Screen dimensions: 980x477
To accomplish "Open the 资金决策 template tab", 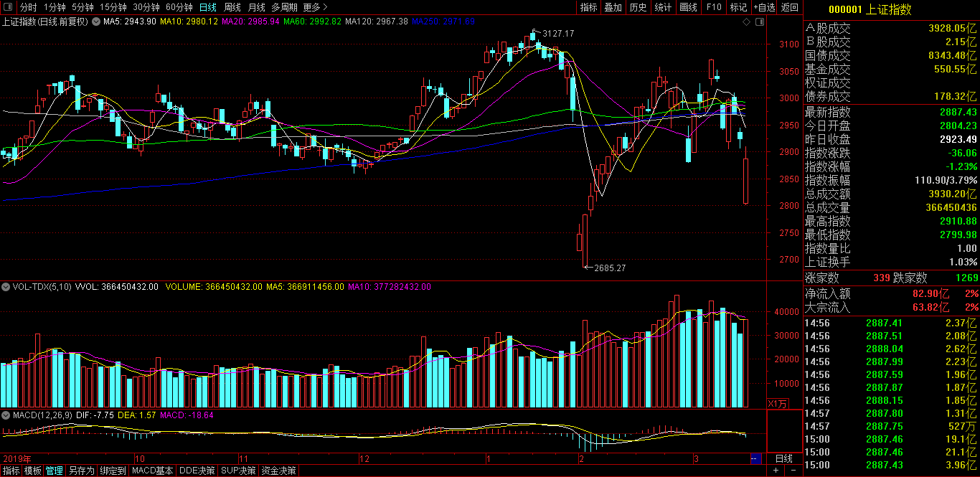I will pos(280,471).
